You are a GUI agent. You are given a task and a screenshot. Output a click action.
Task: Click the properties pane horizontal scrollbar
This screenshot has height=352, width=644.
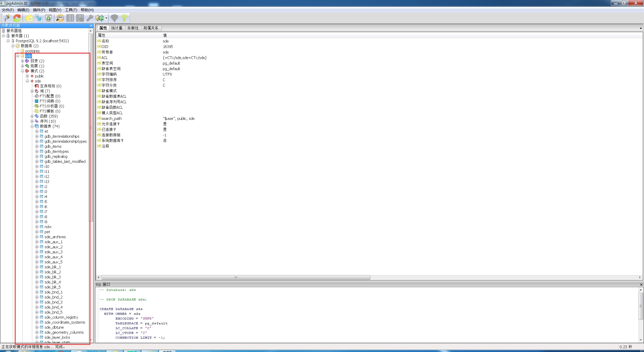(235, 277)
